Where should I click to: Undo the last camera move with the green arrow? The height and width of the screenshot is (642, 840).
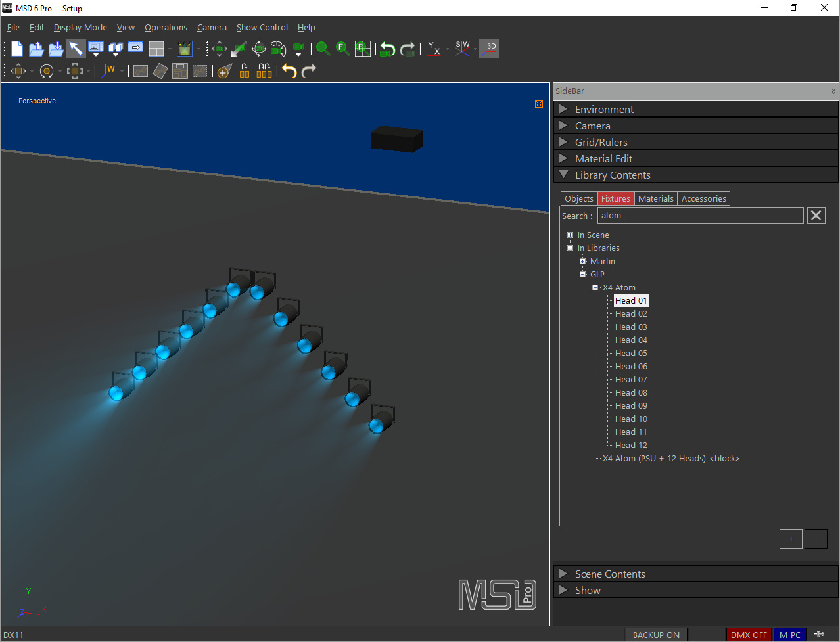click(388, 49)
